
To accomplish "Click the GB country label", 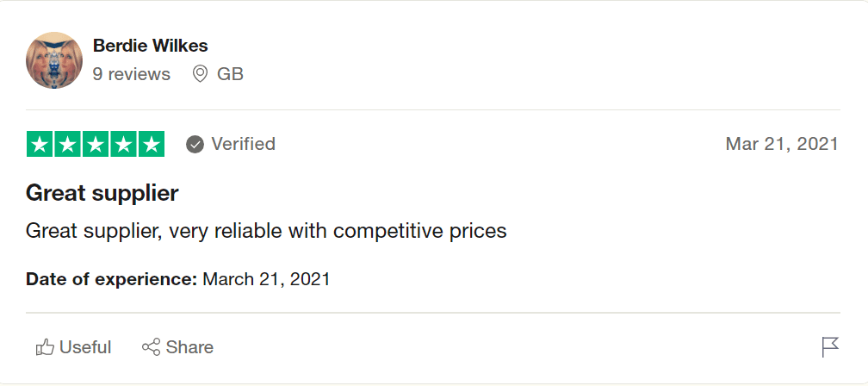I will tap(230, 74).
